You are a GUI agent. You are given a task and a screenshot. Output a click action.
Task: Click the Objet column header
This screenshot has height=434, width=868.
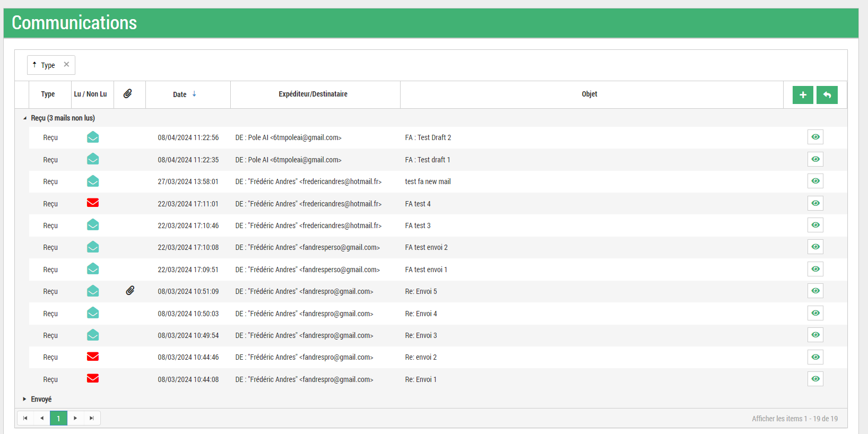tap(589, 94)
